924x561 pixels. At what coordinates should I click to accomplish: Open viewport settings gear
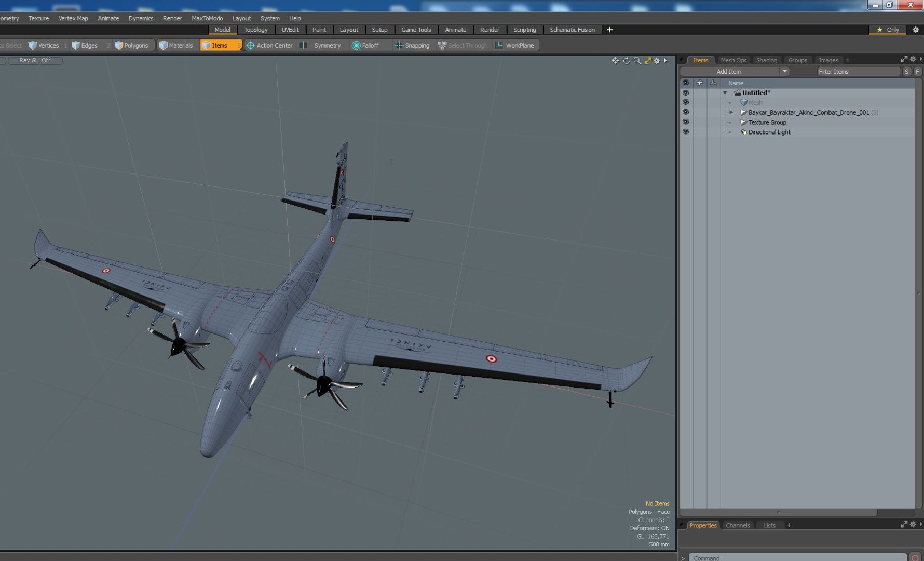[x=657, y=61]
